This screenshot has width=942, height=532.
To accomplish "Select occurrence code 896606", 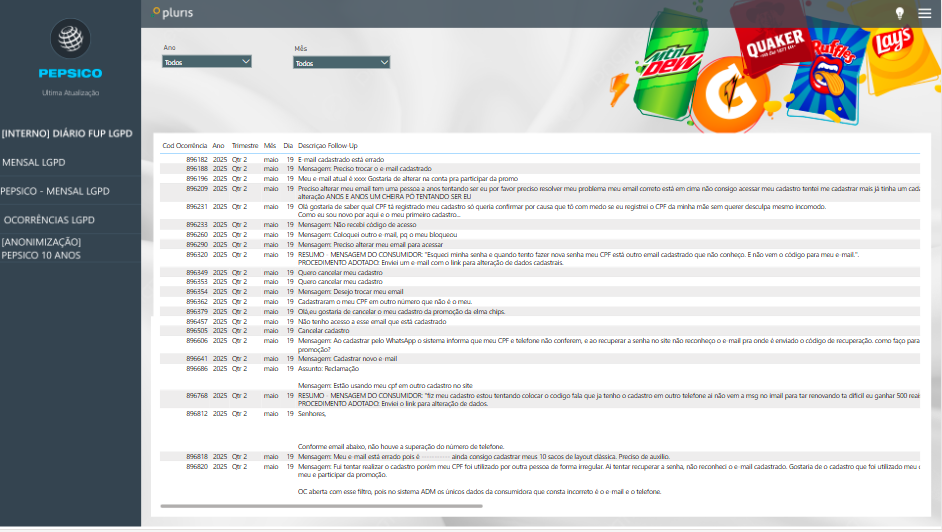I will (196, 340).
